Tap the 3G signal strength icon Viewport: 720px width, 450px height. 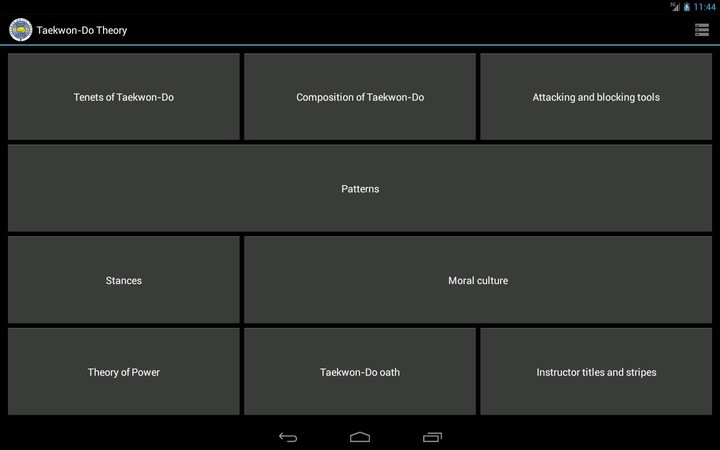click(x=675, y=6)
